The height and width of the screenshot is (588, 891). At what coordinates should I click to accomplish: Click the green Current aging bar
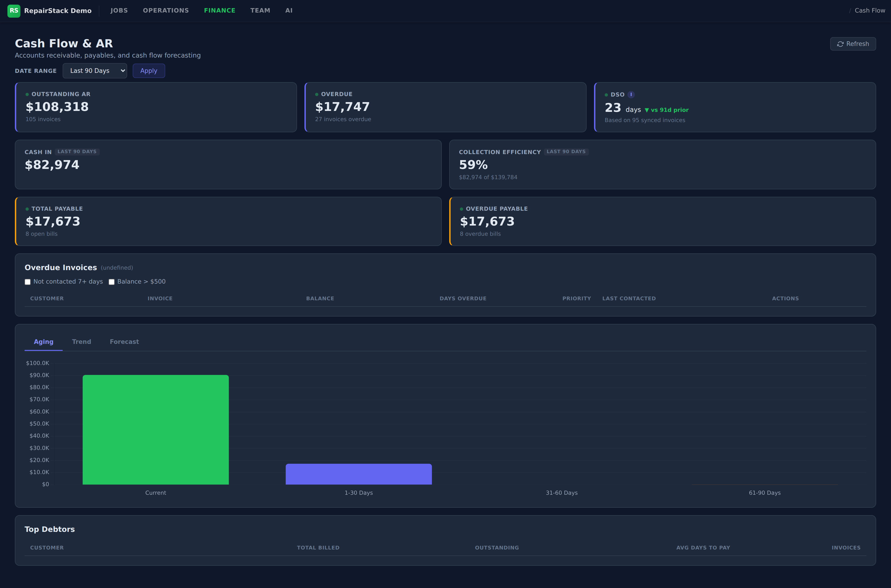pos(156,430)
